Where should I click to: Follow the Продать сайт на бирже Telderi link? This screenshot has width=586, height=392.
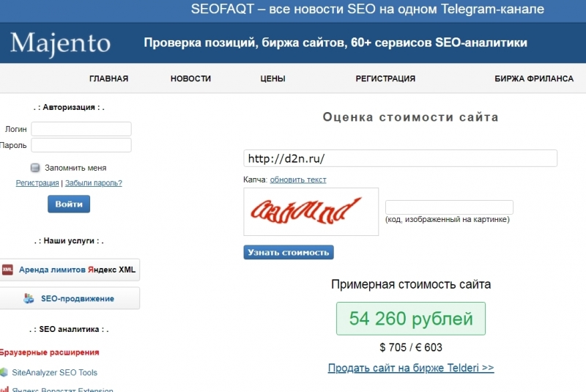pos(411,368)
